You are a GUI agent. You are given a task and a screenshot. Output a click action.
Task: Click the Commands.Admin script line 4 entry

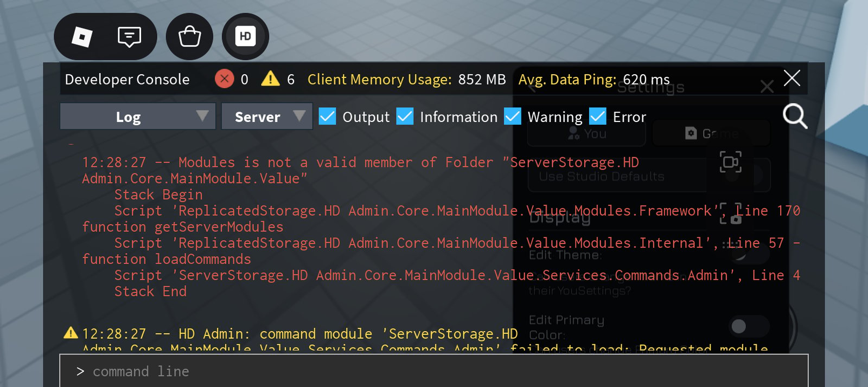click(x=457, y=275)
